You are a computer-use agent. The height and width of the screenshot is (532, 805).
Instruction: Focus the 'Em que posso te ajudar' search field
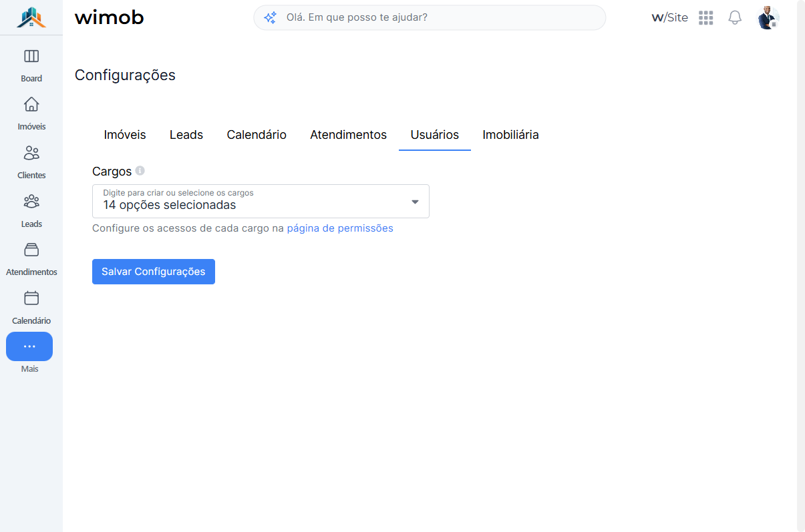click(430, 18)
